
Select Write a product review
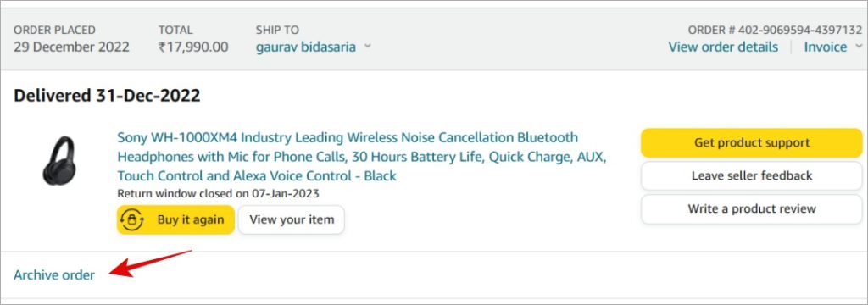(752, 209)
